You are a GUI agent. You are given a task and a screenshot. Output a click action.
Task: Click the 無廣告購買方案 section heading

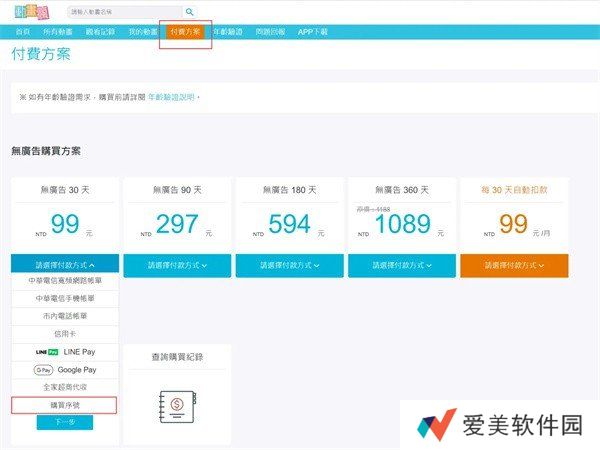[46, 151]
